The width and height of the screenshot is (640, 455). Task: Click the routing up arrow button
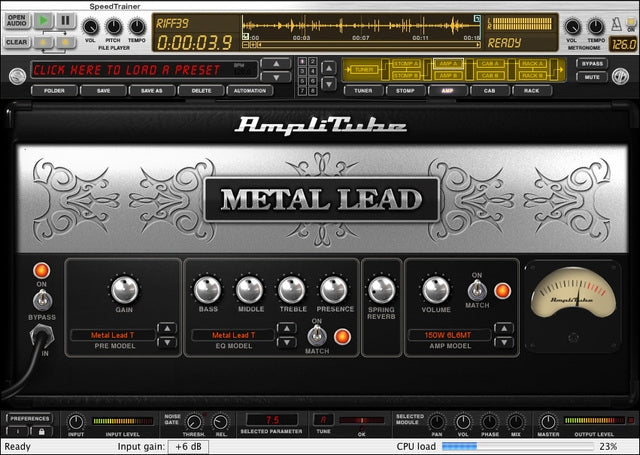coord(329,68)
